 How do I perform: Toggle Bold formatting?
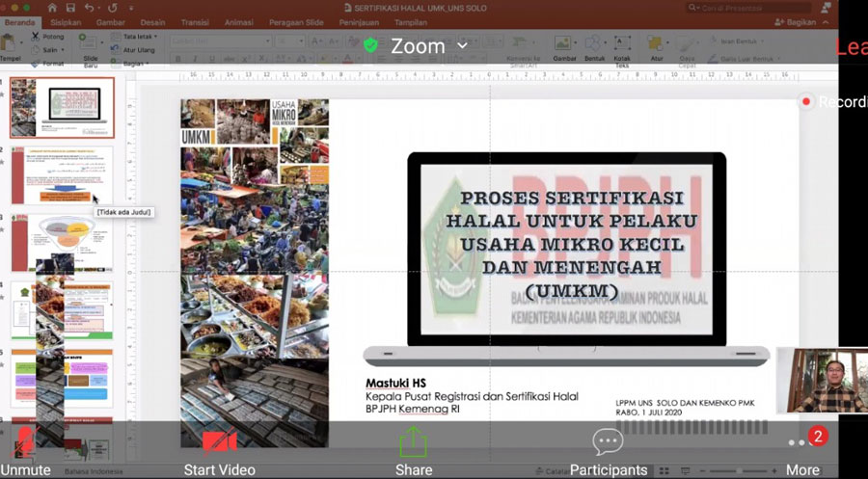[x=178, y=59]
